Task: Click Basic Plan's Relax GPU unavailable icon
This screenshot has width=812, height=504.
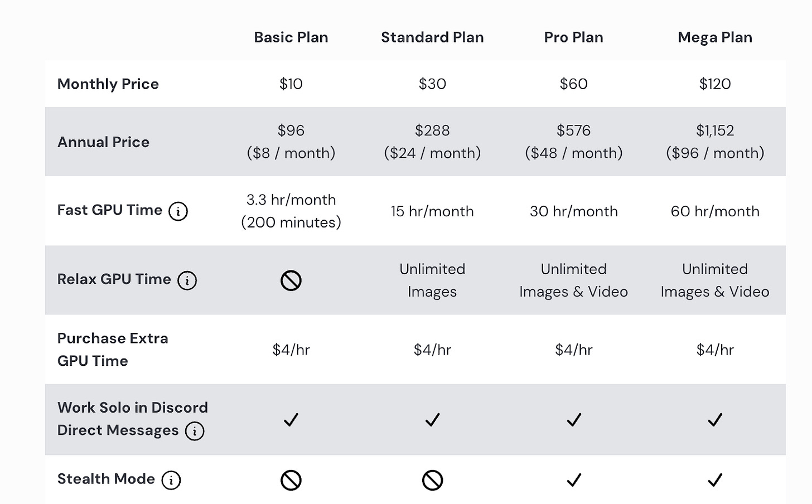Action: [x=291, y=280]
